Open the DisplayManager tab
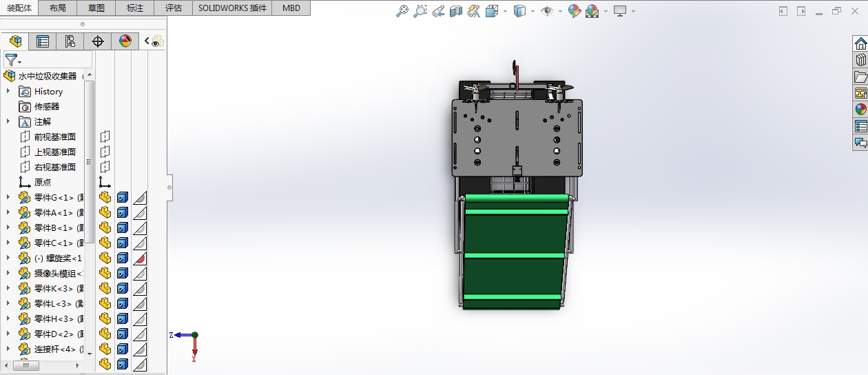This screenshot has width=868, height=375. click(x=125, y=41)
